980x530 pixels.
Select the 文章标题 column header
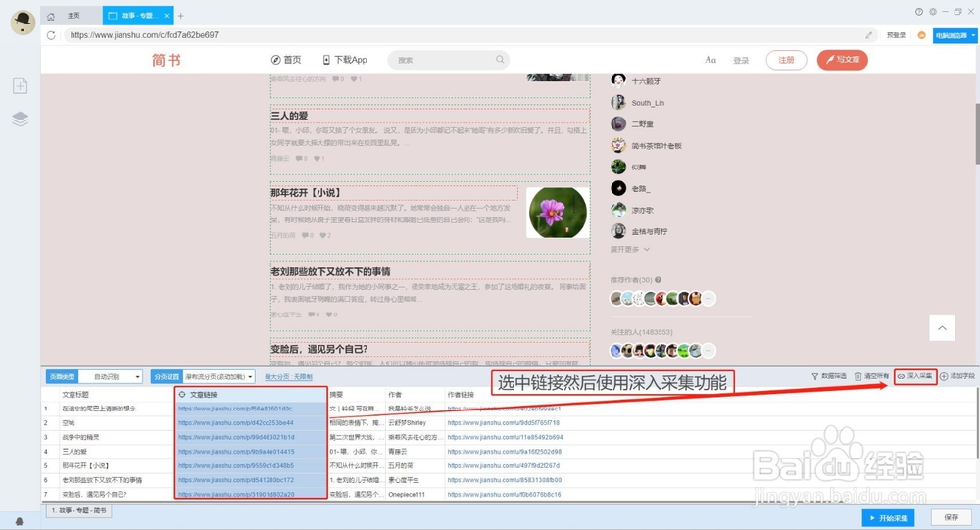pyautogui.click(x=117, y=395)
